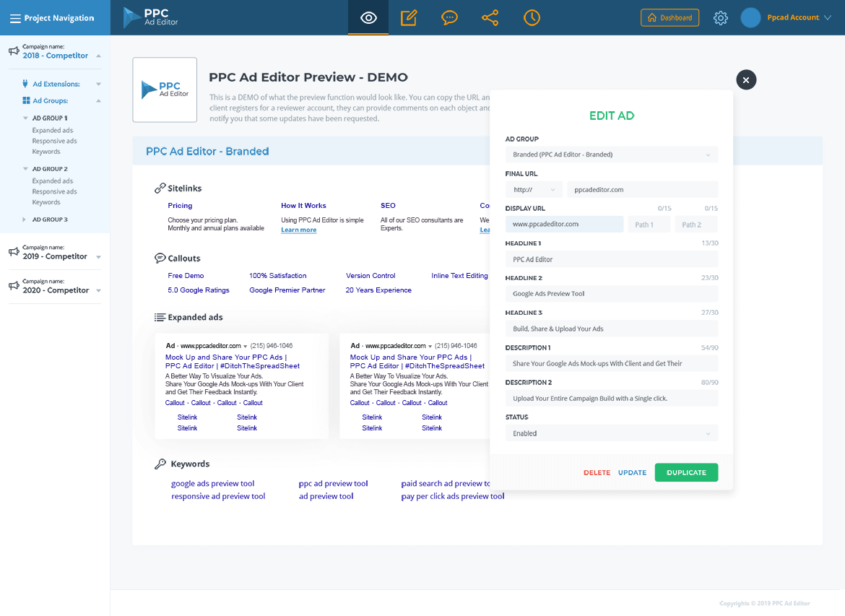Collapse AD GROUP 1 tree node
This screenshot has width=845, height=616.
tap(25, 118)
